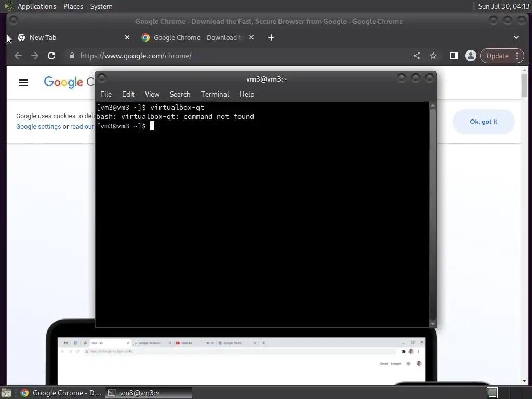Open the Terminal menu
Viewport: 532px width, 399px height.
[x=215, y=95]
